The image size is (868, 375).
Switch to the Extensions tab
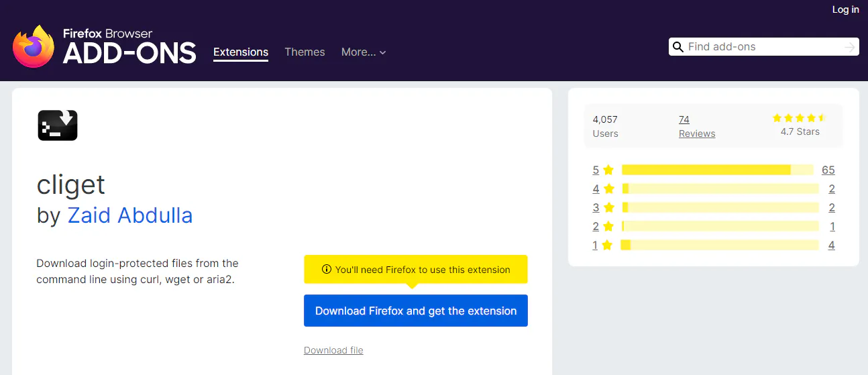[x=241, y=52]
